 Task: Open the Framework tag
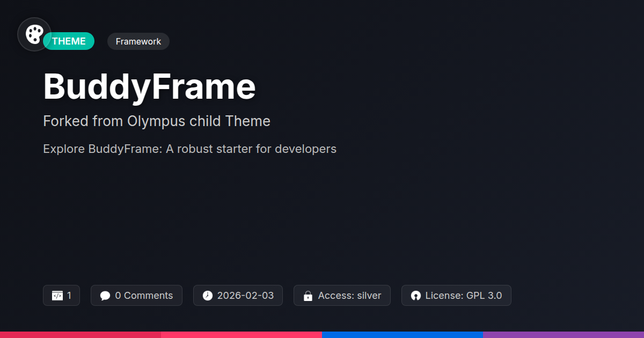point(138,41)
